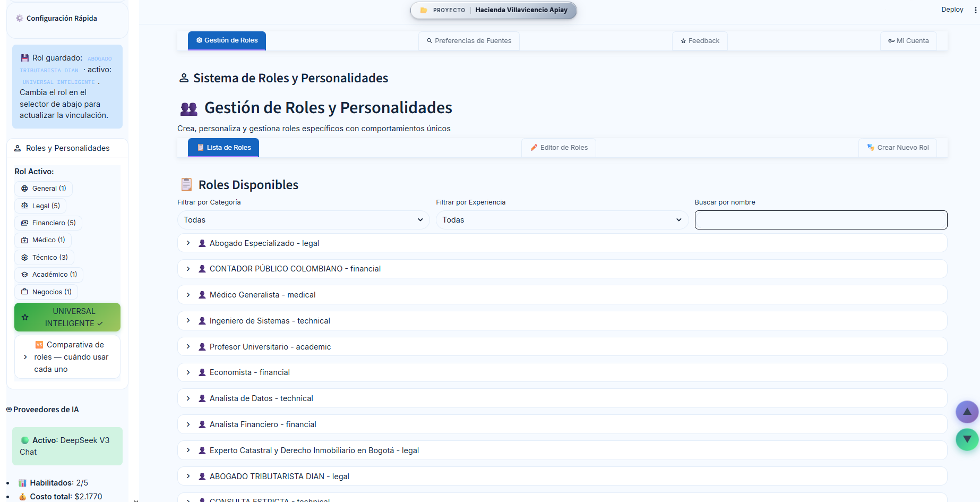Viewport: 980px width, 502px height.
Task: Click the folder icon in project pill
Action: tap(424, 10)
